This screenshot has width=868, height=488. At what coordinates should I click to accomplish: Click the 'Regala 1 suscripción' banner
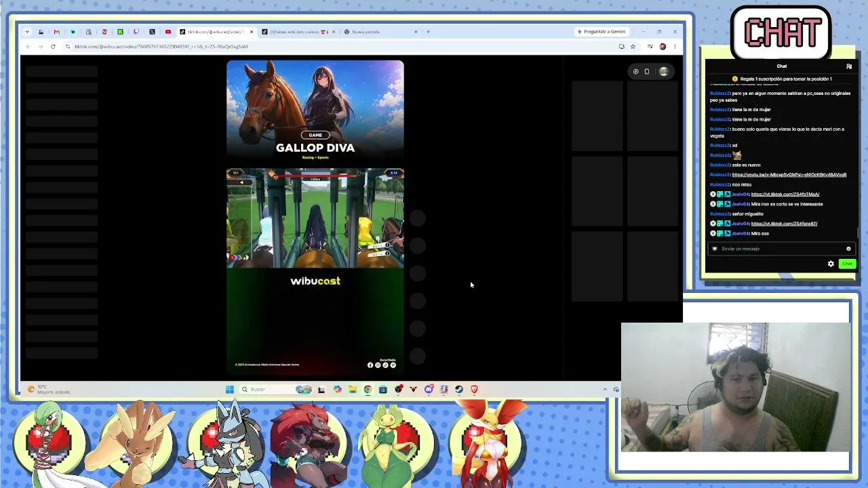[x=781, y=79]
